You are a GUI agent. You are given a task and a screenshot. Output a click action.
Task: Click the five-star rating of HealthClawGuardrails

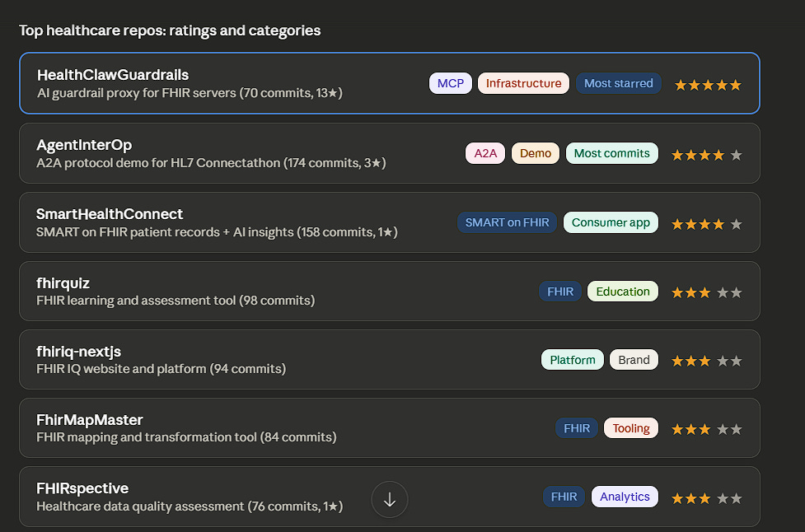pyautogui.click(x=708, y=85)
